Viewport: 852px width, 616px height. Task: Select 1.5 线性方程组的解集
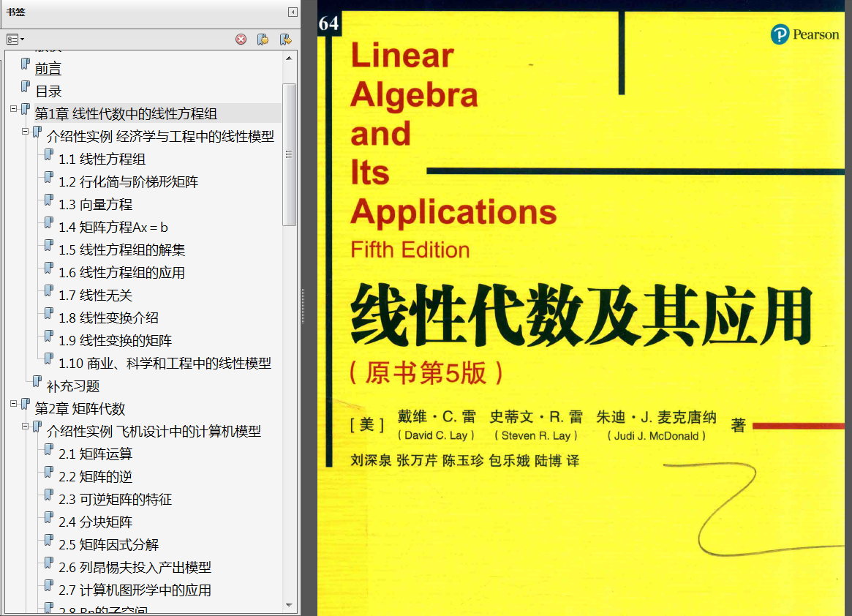tap(121, 249)
